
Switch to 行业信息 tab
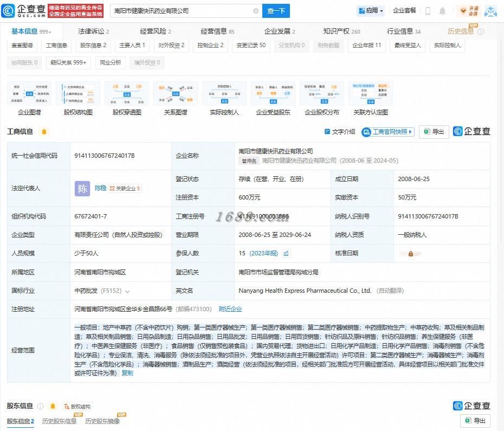point(404,31)
